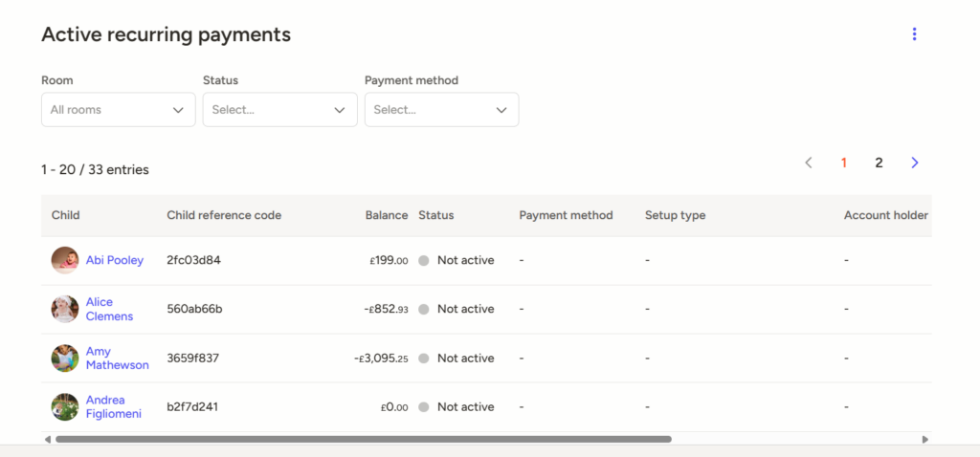Click Abi Pooley's Not active status

coord(457,260)
